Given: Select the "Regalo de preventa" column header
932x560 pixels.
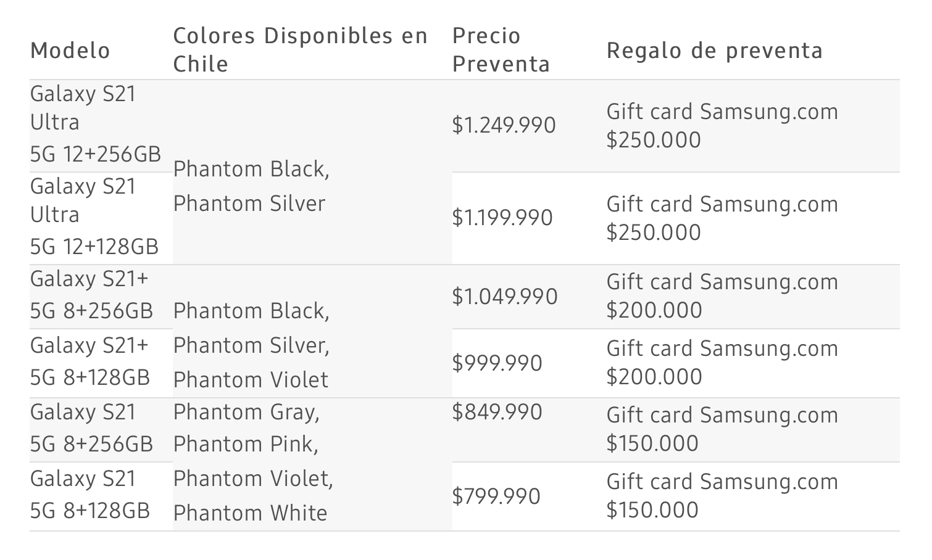Looking at the screenshot, I should 714,51.
